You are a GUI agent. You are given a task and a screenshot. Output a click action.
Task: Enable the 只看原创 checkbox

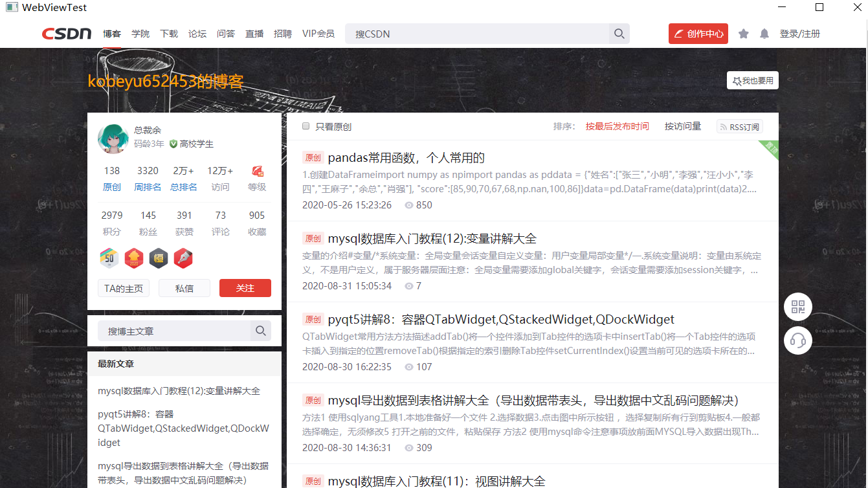(306, 126)
